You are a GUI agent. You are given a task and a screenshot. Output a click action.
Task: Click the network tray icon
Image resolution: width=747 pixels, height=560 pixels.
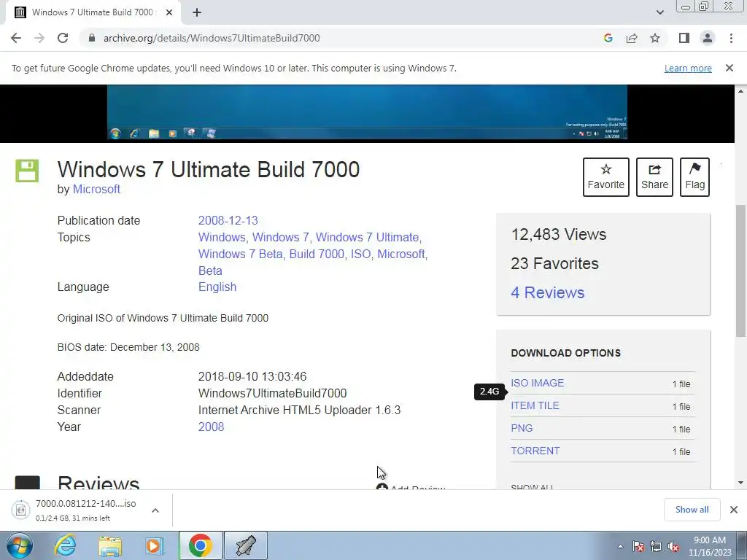(656, 546)
